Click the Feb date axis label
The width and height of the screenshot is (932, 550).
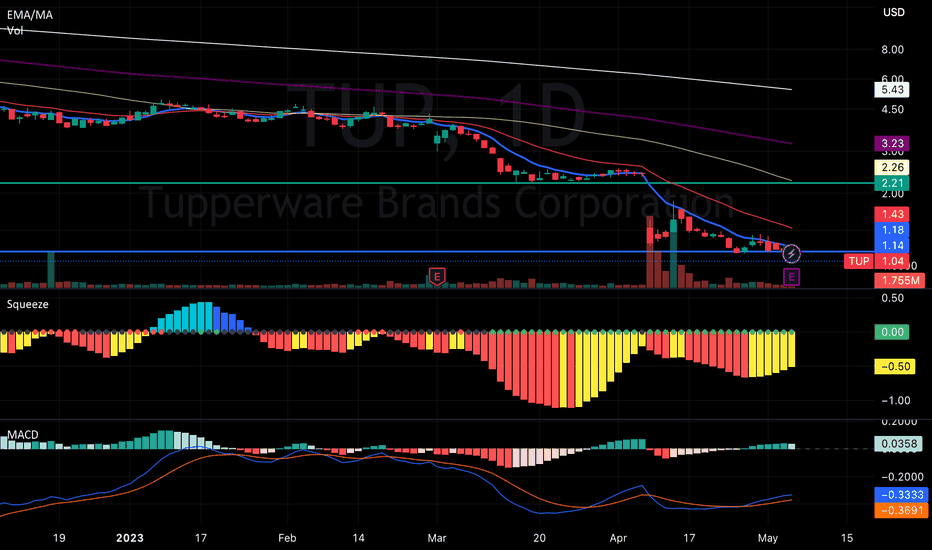click(287, 538)
